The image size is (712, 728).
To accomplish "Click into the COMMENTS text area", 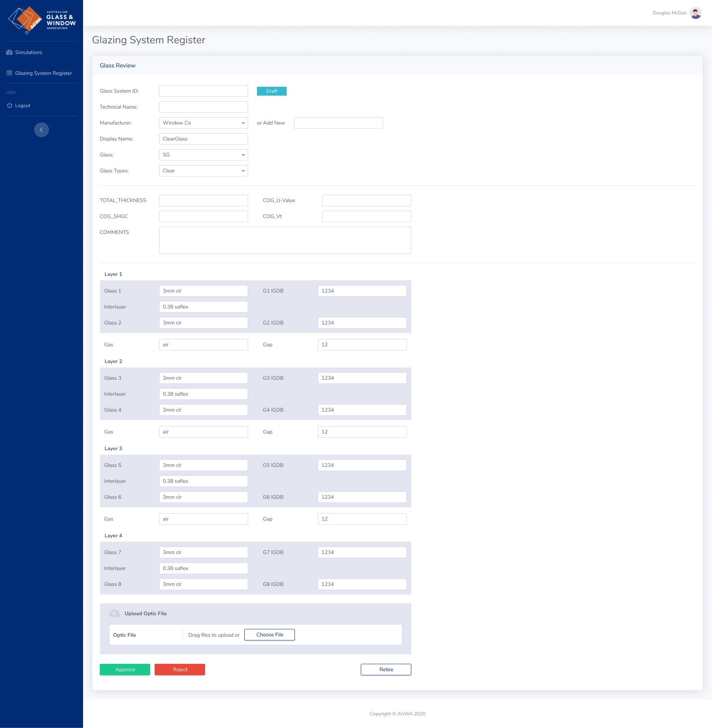I will click(284, 240).
